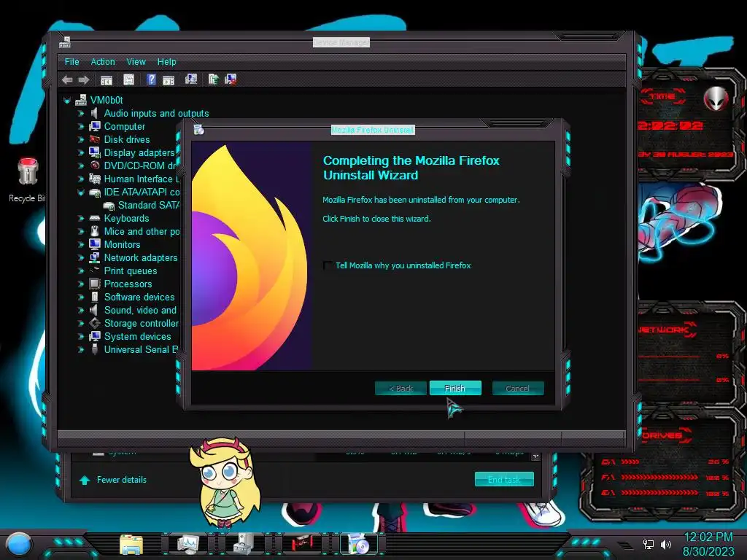Image resolution: width=747 pixels, height=560 pixels.
Task: Click End task in Task Manager
Action: 504,480
